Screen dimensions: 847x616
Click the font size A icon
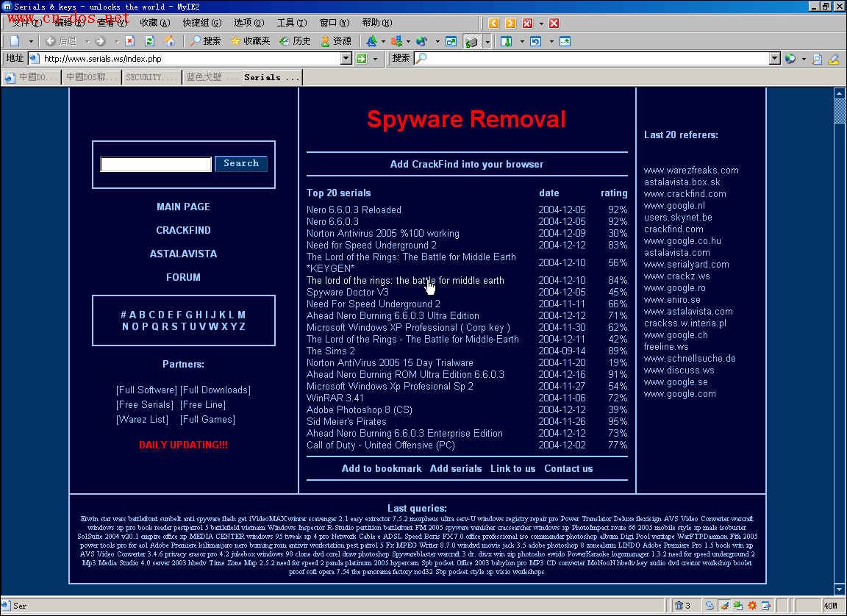tap(371, 41)
